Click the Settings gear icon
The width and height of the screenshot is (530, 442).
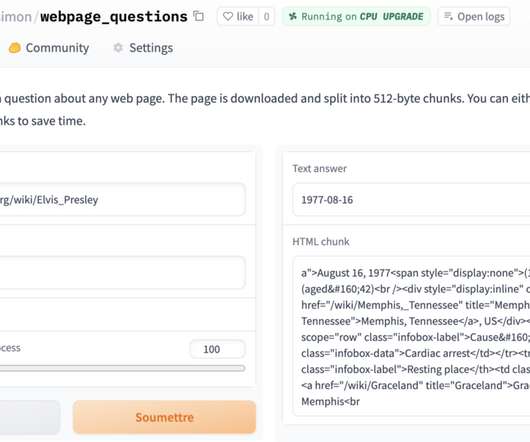[x=118, y=48]
